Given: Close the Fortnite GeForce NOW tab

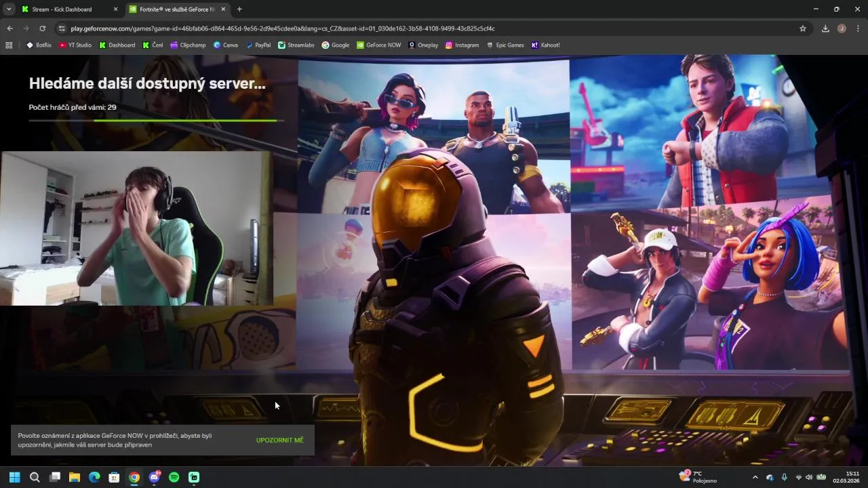Looking at the screenshot, I should click(x=223, y=9).
